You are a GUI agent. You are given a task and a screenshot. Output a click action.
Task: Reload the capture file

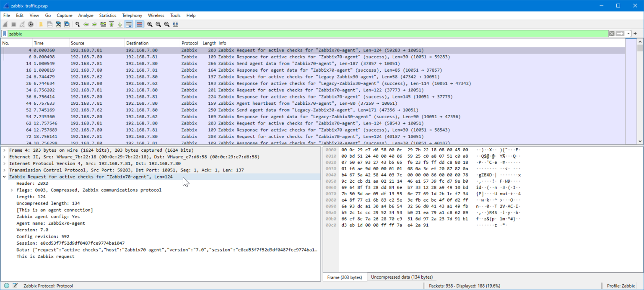coord(67,24)
